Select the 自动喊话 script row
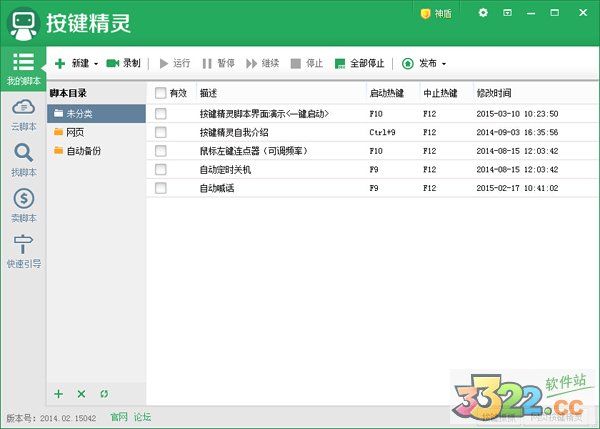Screen dimensions: 600x429 373,188
